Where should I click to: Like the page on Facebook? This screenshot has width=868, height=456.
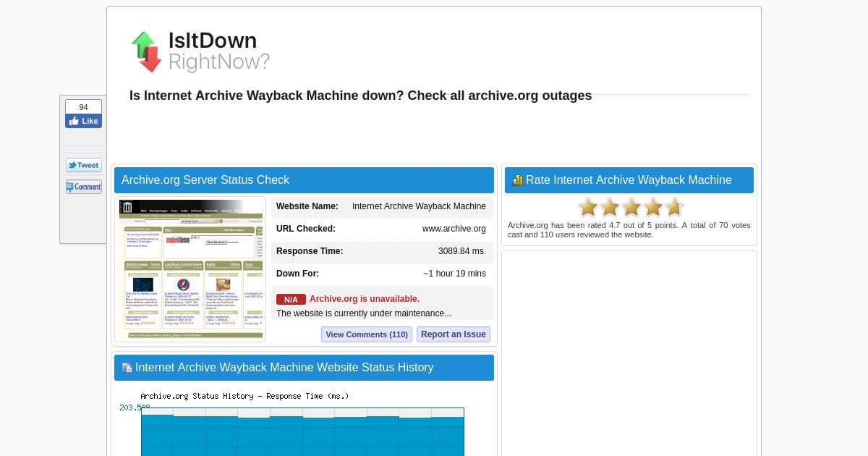[x=83, y=121]
